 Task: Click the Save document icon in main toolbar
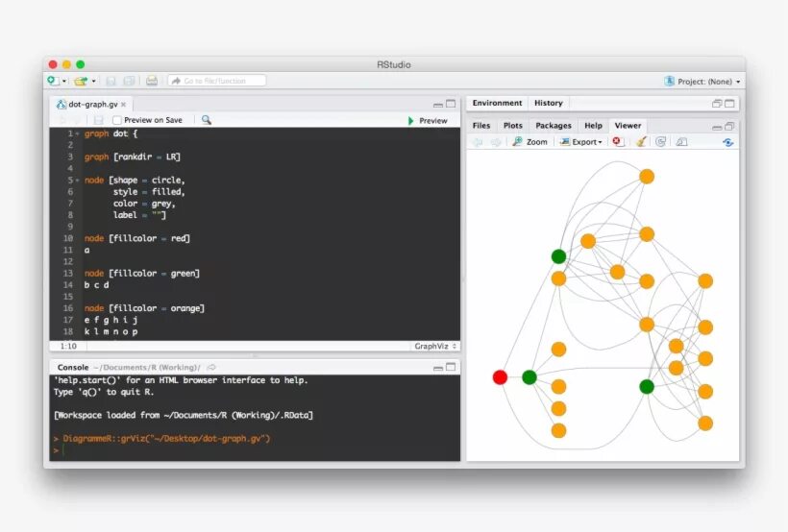[x=111, y=81]
